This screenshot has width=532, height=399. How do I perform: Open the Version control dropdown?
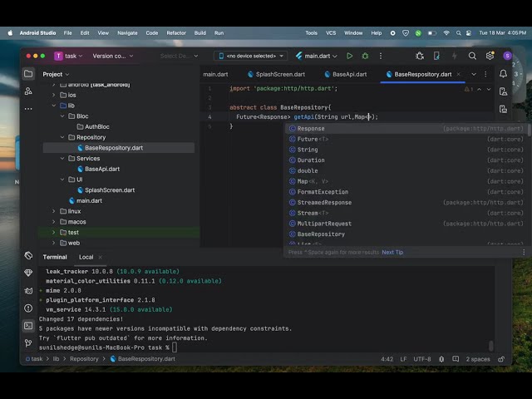click(x=113, y=56)
